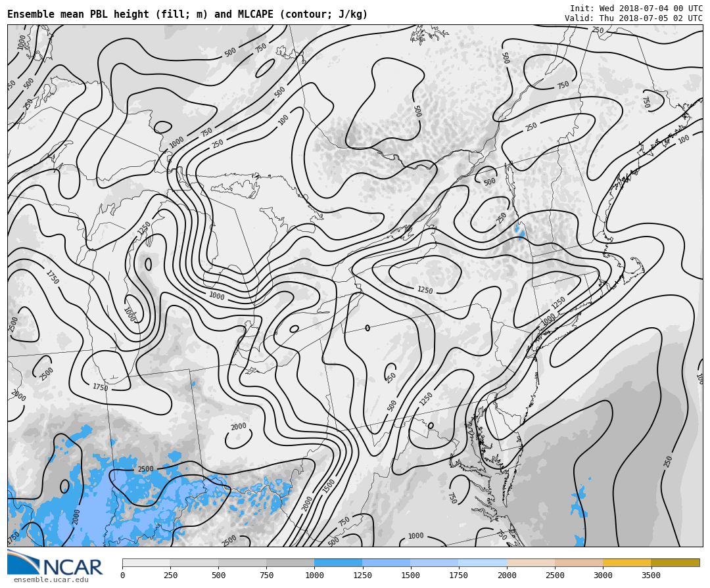Click the colorbar tick label '750'
The image size is (710, 588).
pos(266,576)
